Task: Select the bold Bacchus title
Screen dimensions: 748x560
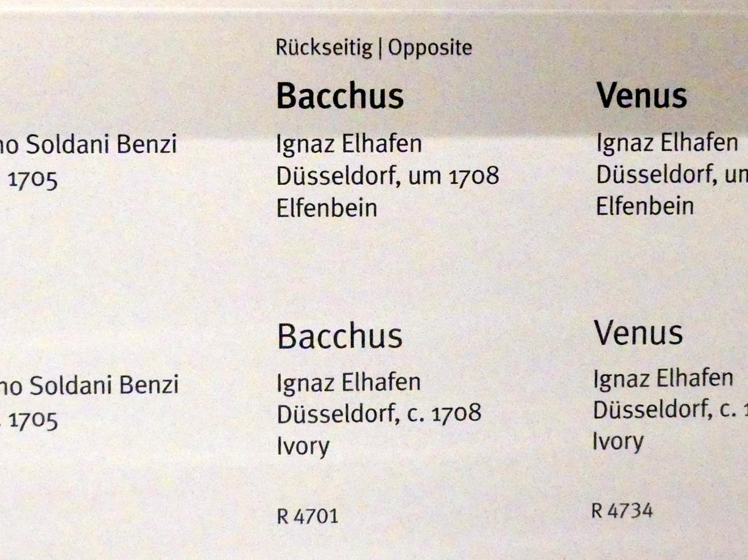Action: pos(340,96)
